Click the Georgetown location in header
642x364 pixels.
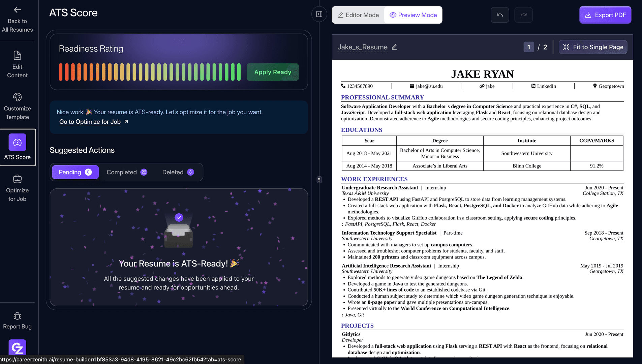coord(608,86)
